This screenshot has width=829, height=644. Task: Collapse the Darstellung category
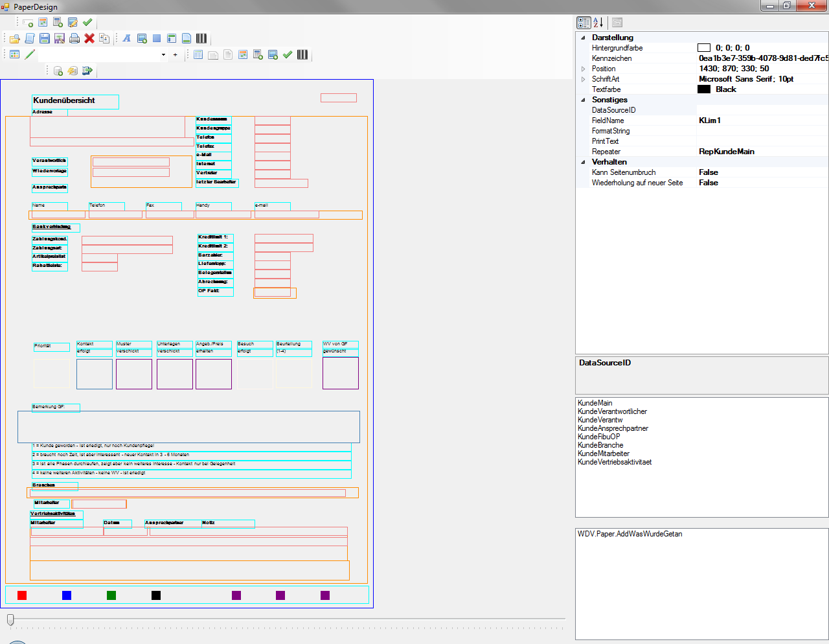tap(583, 38)
